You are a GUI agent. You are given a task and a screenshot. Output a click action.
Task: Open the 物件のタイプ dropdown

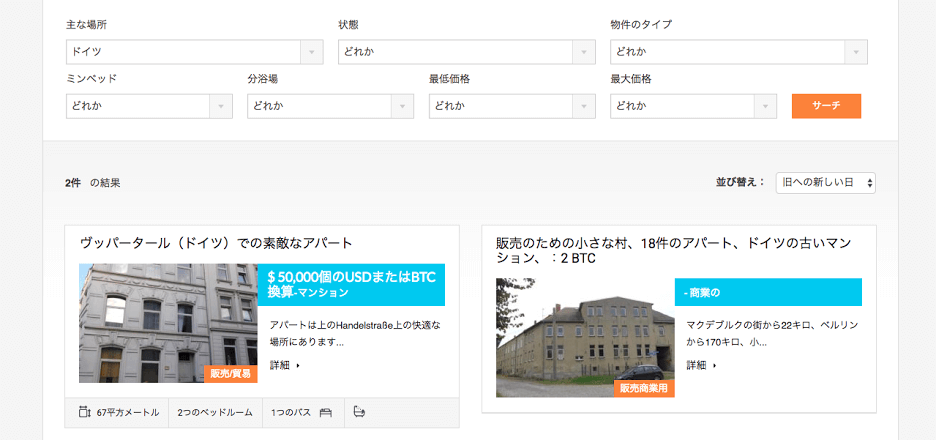click(x=738, y=52)
